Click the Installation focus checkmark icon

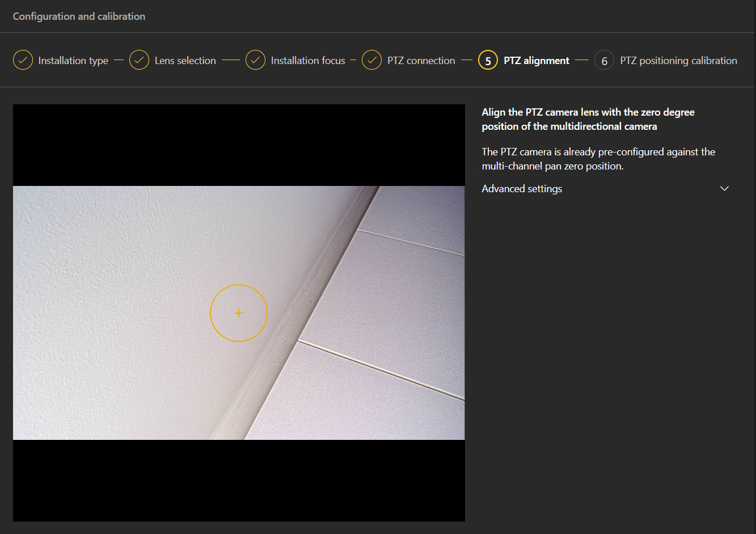pyautogui.click(x=256, y=60)
